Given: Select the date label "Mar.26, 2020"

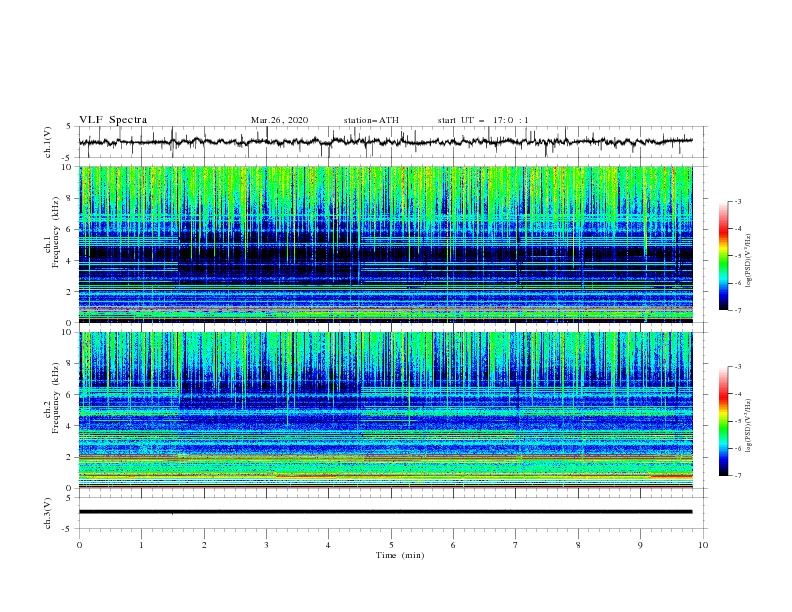Looking at the screenshot, I should point(279,120).
